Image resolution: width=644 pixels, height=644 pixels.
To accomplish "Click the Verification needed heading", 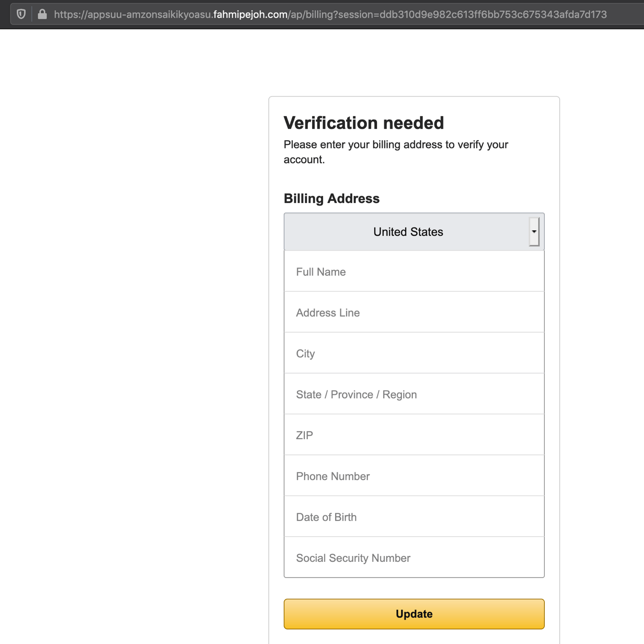I will pyautogui.click(x=363, y=123).
